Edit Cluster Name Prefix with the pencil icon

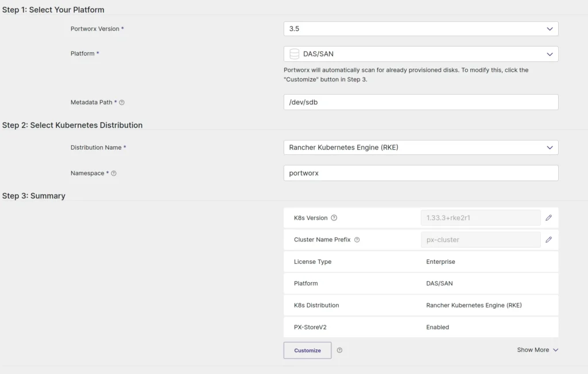tap(548, 240)
